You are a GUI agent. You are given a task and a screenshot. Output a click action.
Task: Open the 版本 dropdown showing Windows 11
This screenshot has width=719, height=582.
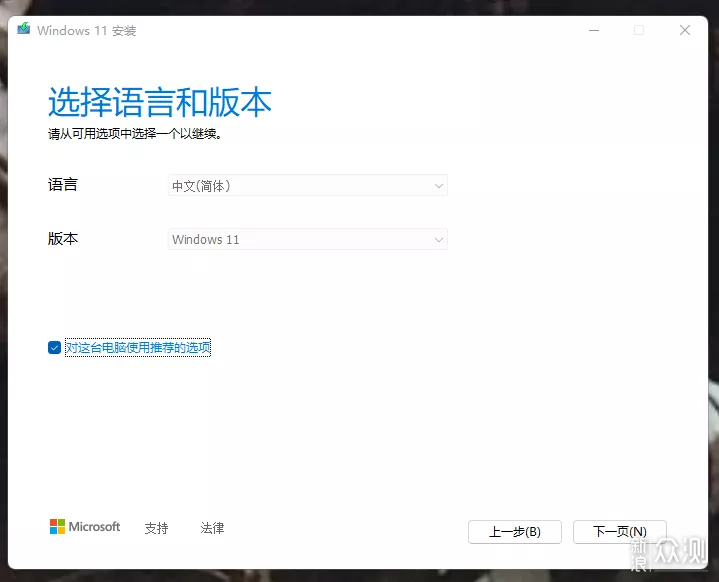pyautogui.click(x=308, y=239)
